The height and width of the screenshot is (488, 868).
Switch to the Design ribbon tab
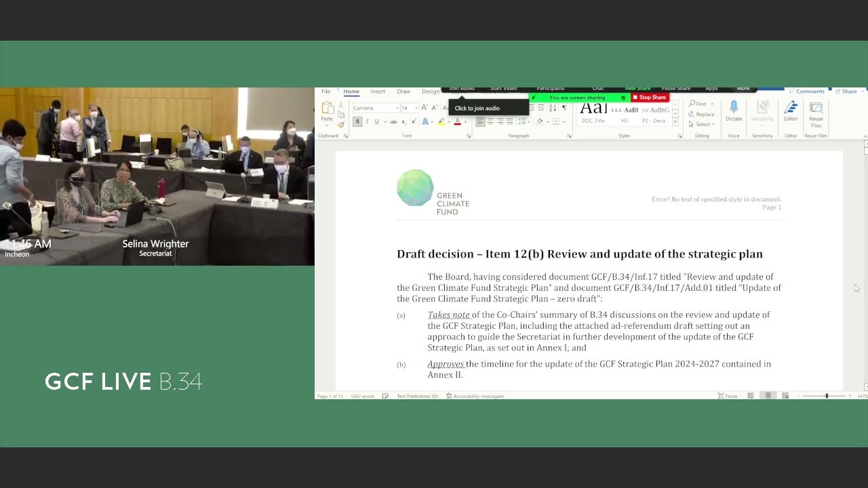click(431, 91)
